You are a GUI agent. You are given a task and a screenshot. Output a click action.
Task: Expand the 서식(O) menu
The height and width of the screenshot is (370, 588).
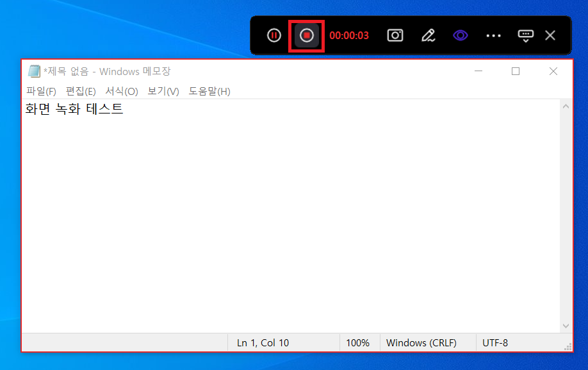122,91
